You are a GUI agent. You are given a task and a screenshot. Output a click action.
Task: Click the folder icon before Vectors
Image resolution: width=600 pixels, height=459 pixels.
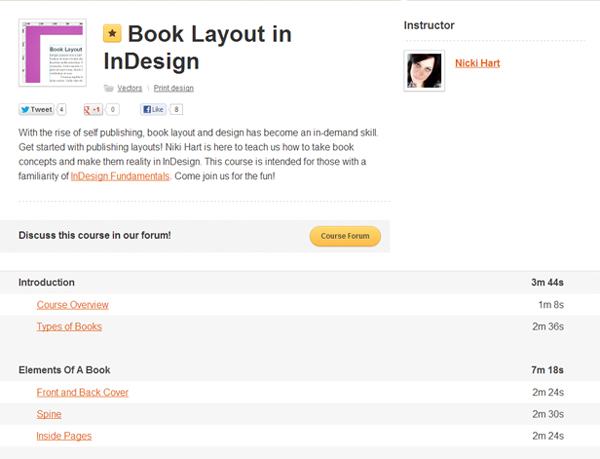(109, 88)
